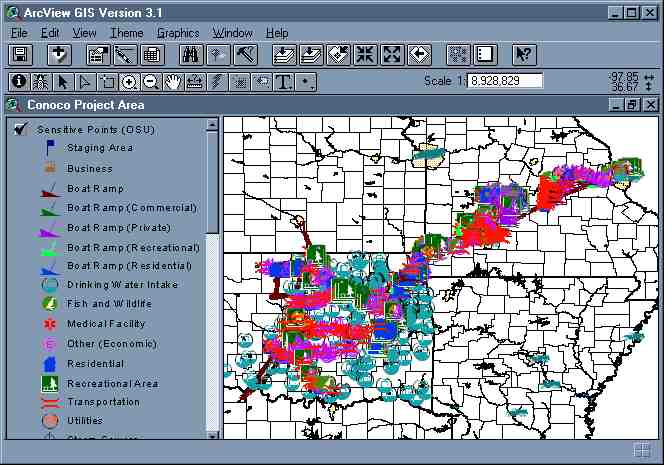Click the Utilities legend label
Image resolution: width=664 pixels, height=465 pixels.
click(x=85, y=421)
